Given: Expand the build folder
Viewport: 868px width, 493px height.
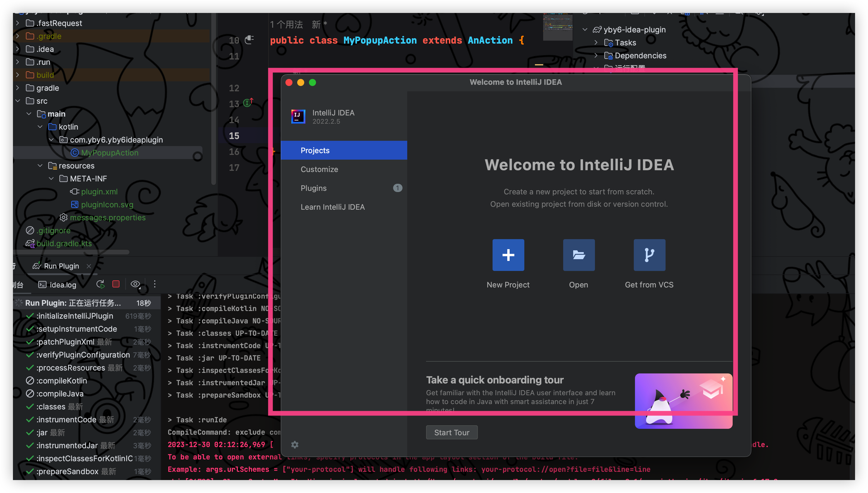Looking at the screenshot, I should tap(18, 75).
